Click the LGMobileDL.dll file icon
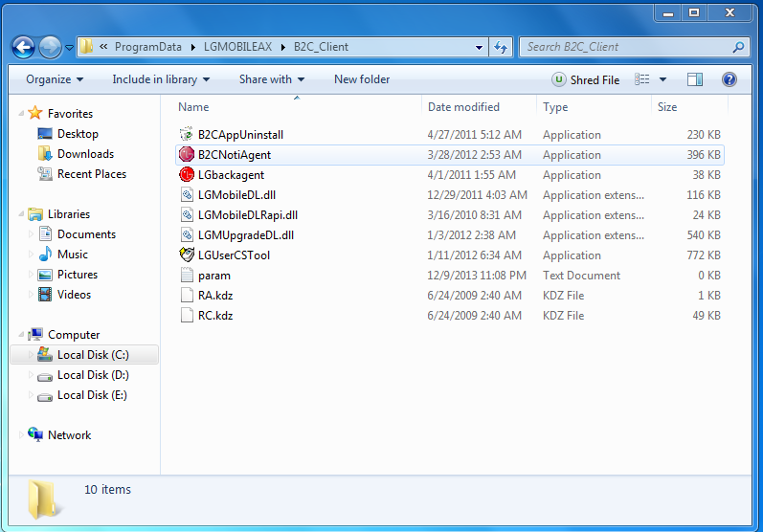Image resolution: width=763 pixels, height=532 pixels. (x=187, y=194)
